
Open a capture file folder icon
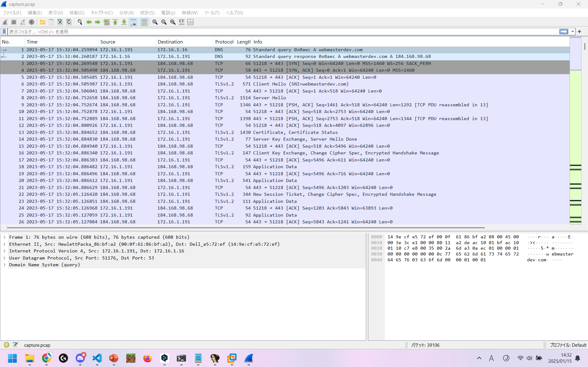coord(43,22)
